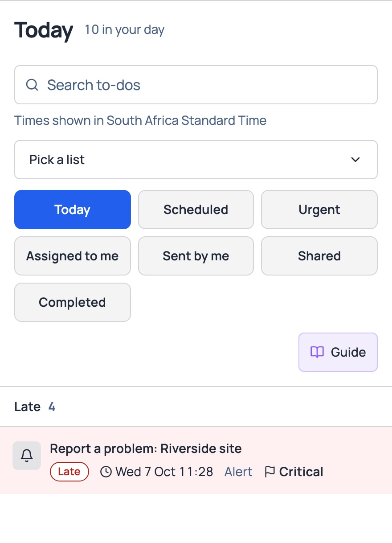The height and width of the screenshot is (543, 392).
Task: Click the Alert label on the task
Action: coord(238,472)
